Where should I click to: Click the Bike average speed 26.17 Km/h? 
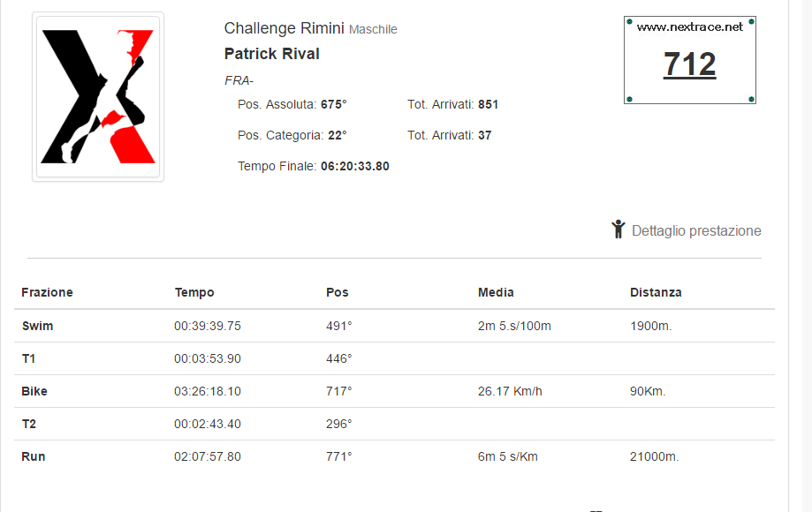click(510, 391)
